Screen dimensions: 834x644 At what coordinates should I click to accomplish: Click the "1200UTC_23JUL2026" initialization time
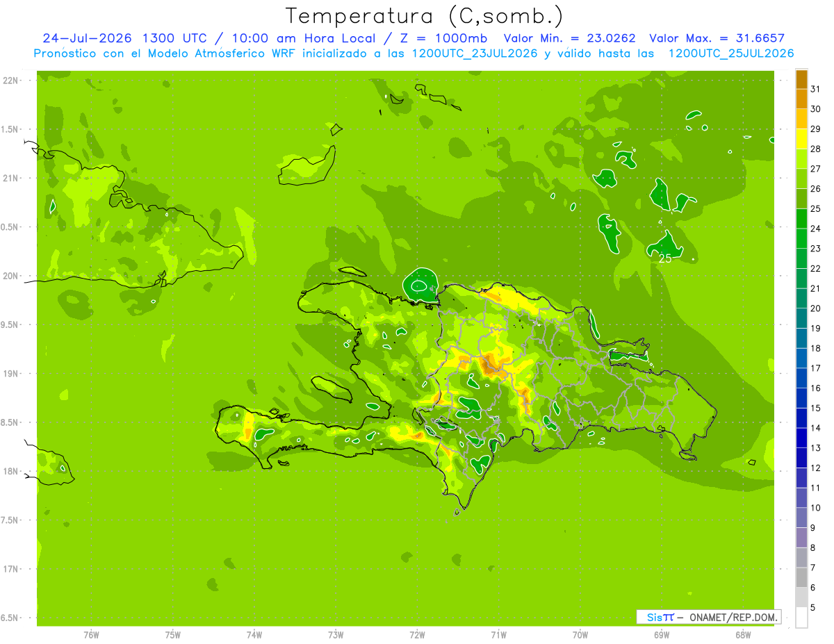pyautogui.click(x=475, y=53)
